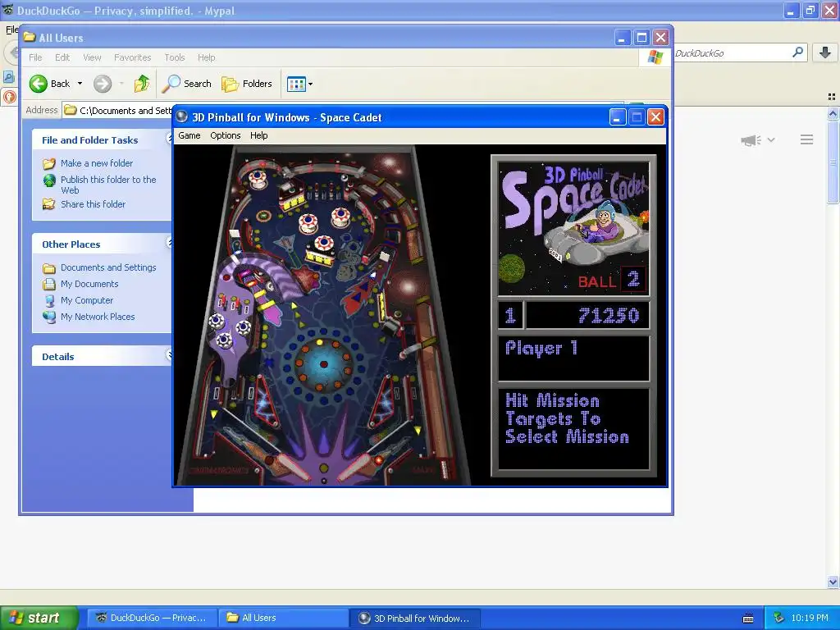Expand the Details panel

tap(169, 355)
